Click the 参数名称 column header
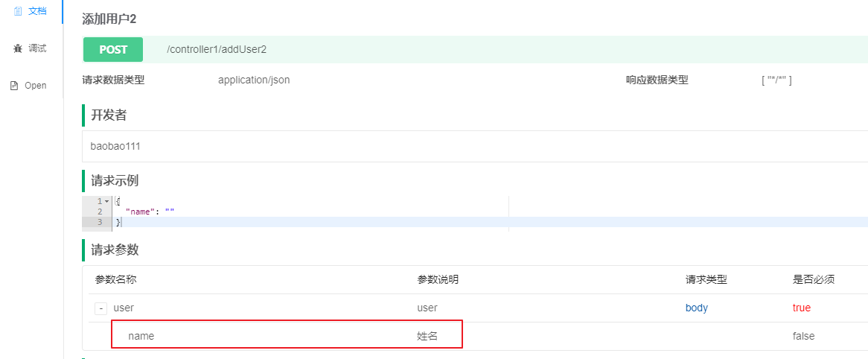This screenshot has width=868, height=359. pyautogui.click(x=115, y=280)
